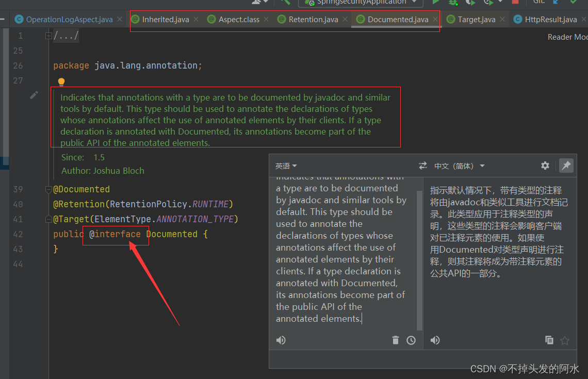
Task: Click the yellow lightbulb intention icon
Action: point(61,81)
